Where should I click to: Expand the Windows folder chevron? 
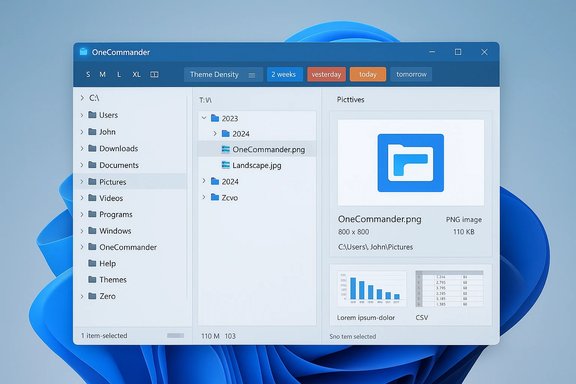[x=82, y=231]
